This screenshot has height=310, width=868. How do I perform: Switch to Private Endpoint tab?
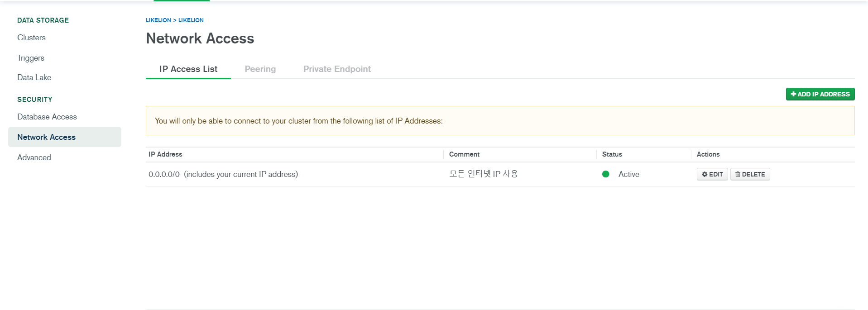click(337, 69)
